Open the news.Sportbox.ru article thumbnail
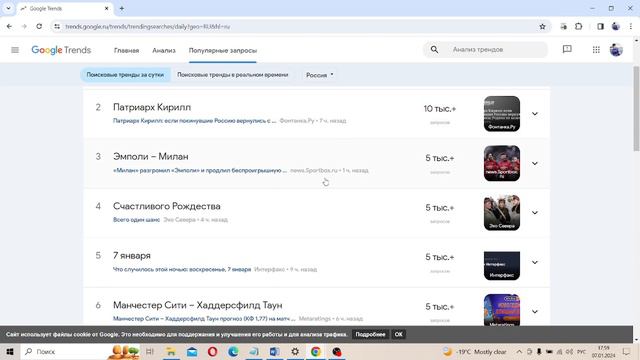This screenshot has width=640, height=360. [x=502, y=163]
